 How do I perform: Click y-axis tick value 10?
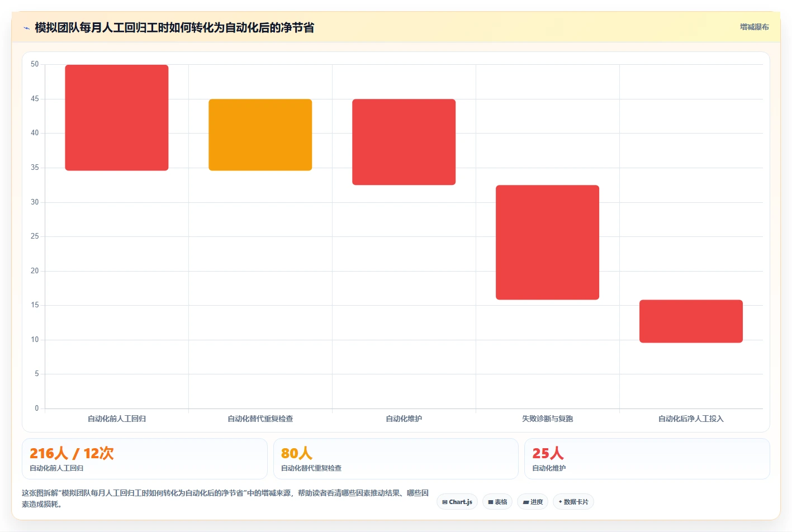pyautogui.click(x=35, y=340)
